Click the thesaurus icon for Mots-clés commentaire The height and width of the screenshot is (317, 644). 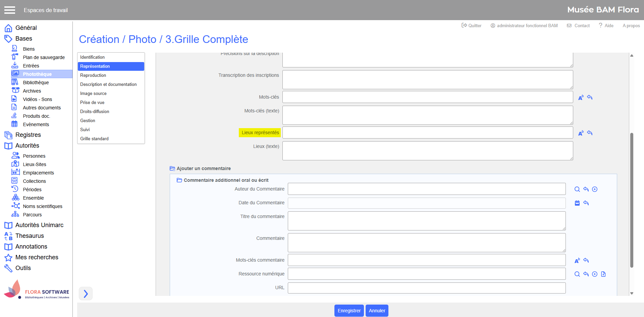coord(577,261)
